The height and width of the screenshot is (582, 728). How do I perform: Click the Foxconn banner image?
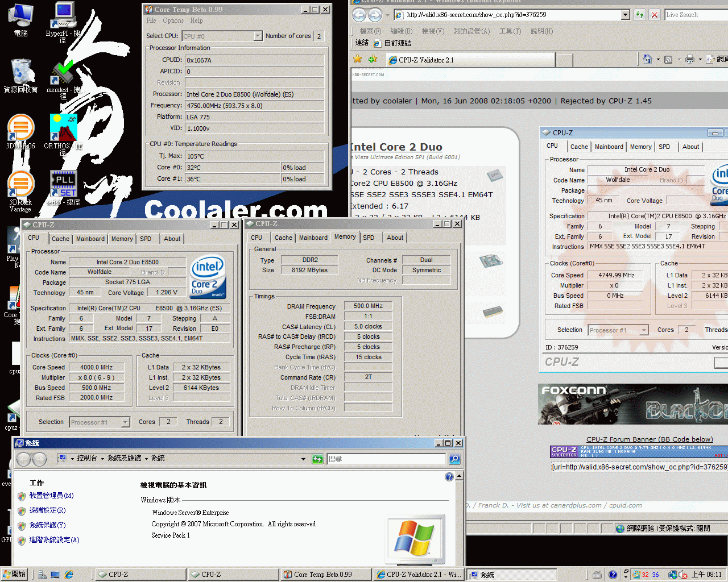point(633,404)
